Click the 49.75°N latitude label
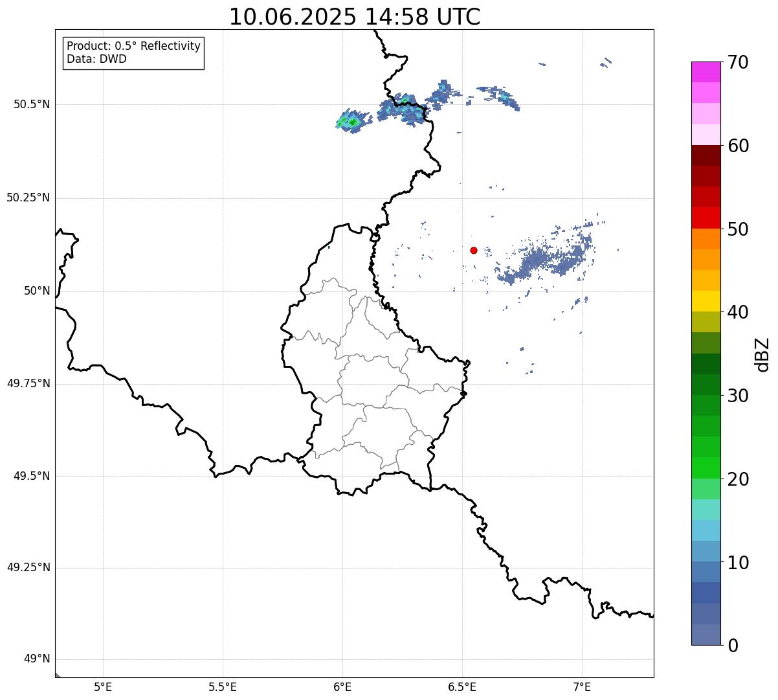The width and height of the screenshot is (778, 700). pyautogui.click(x=28, y=383)
